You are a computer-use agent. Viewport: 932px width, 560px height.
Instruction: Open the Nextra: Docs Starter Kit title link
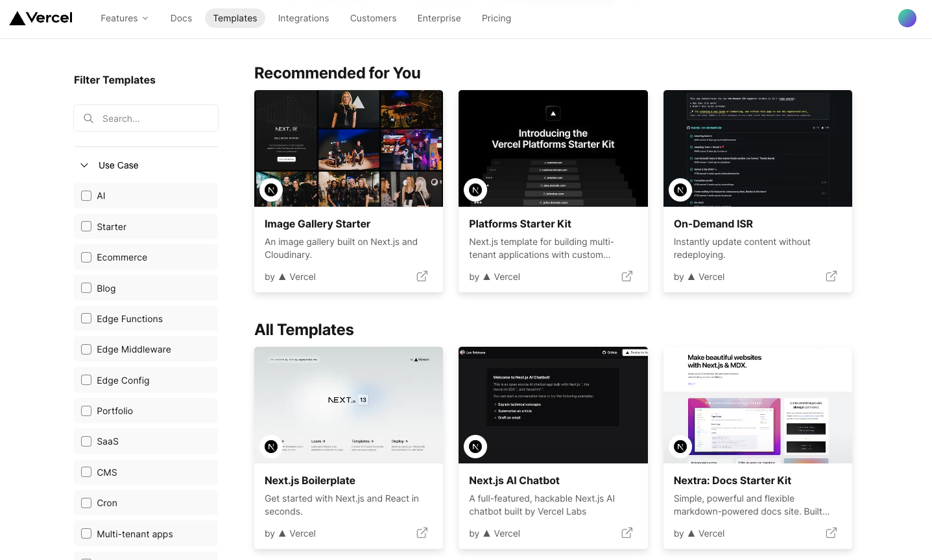point(732,480)
